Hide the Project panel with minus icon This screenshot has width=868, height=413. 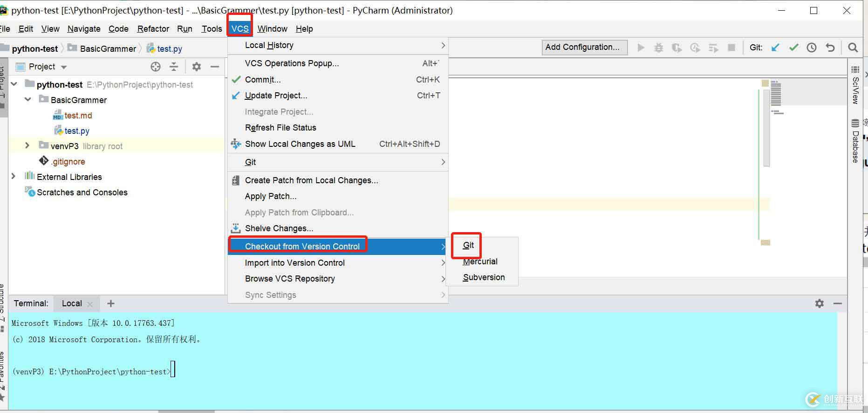[x=215, y=67]
